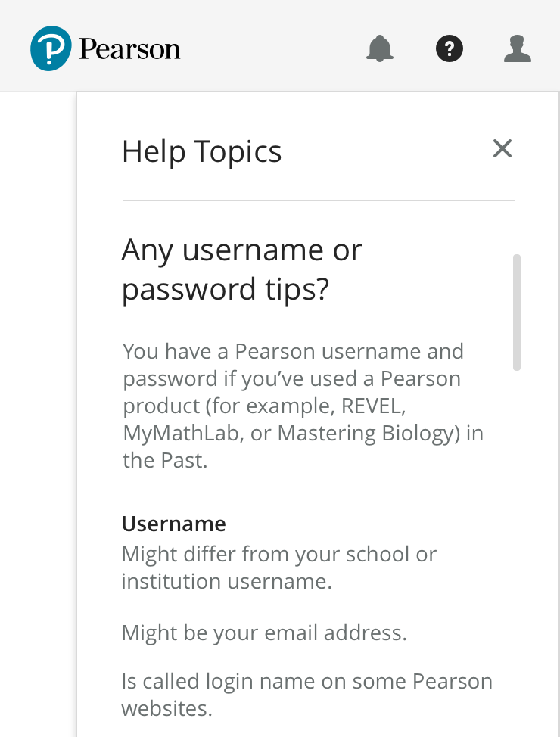The width and height of the screenshot is (560, 737).
Task: Click the "Might differ from your school" tip
Action: 278,554
